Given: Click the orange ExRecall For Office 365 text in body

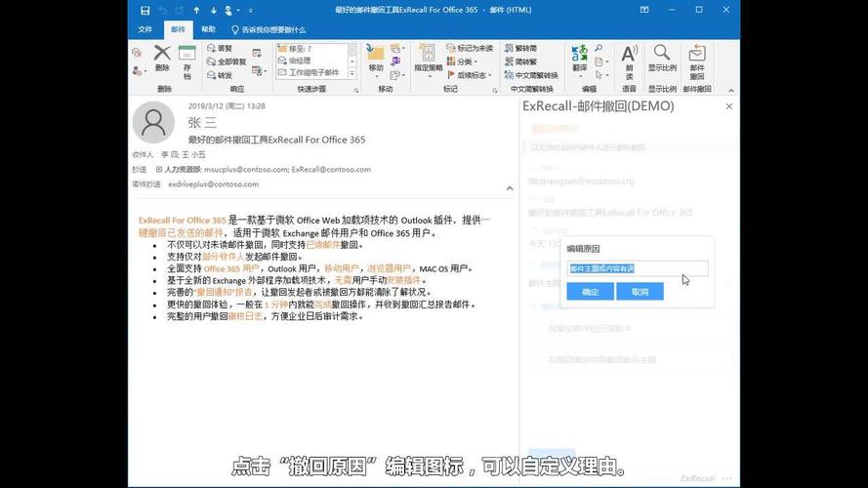Looking at the screenshot, I should pos(183,221).
